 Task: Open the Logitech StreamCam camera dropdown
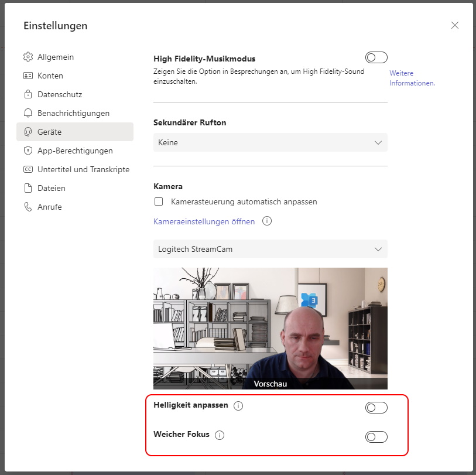(270, 249)
